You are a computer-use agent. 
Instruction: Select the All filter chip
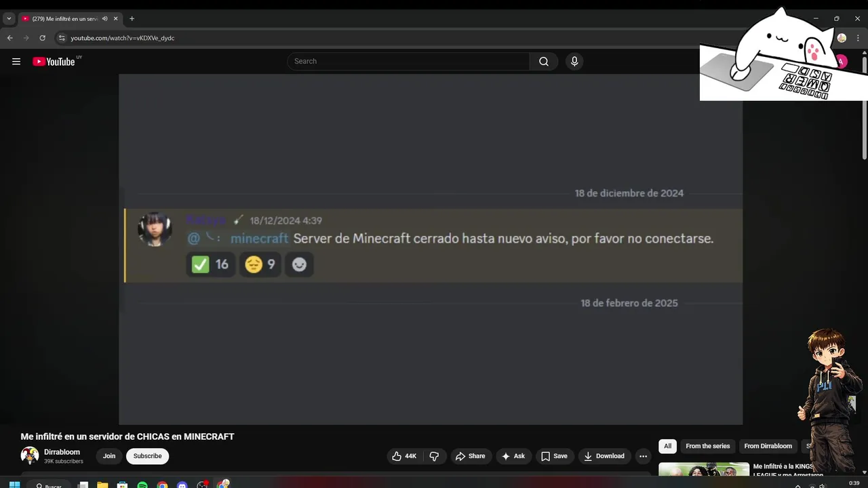[x=667, y=446]
